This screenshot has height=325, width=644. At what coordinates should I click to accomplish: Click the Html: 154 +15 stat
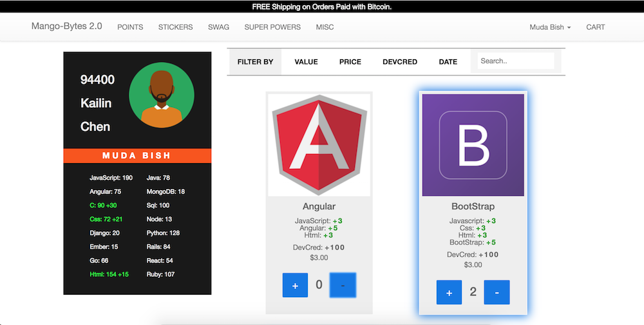coord(109,275)
